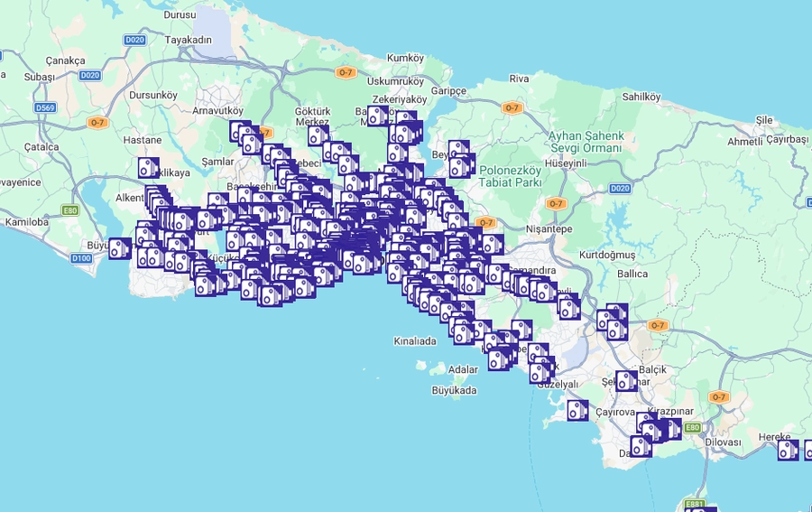Screen dimensions: 812x512
Task: Click the D100 road shield
Action: click(80, 258)
